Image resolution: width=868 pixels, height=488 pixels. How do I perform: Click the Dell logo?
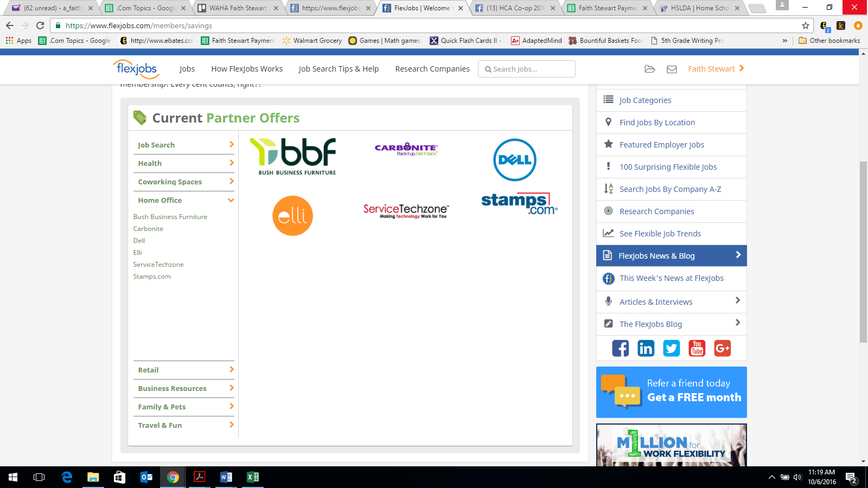pos(515,160)
